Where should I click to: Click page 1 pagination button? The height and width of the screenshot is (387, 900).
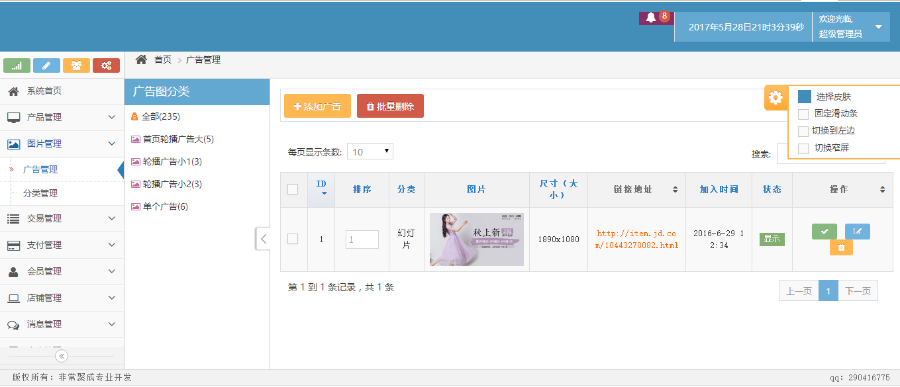click(828, 291)
